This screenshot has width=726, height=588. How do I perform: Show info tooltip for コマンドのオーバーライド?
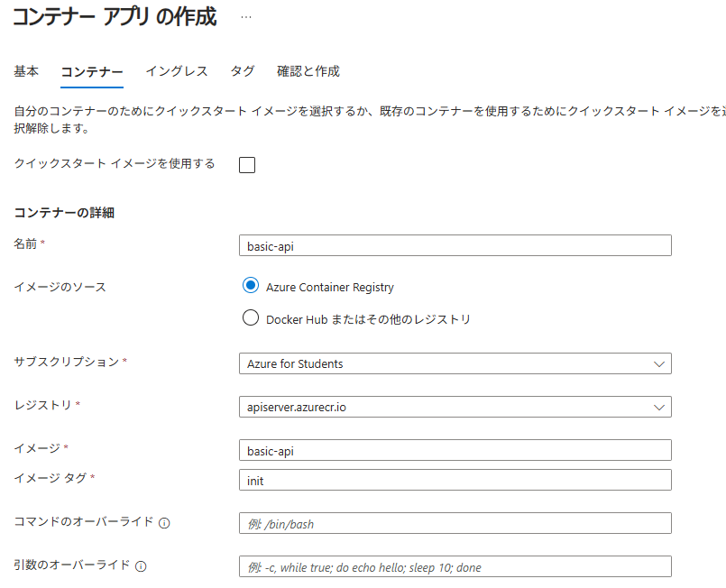click(x=164, y=523)
